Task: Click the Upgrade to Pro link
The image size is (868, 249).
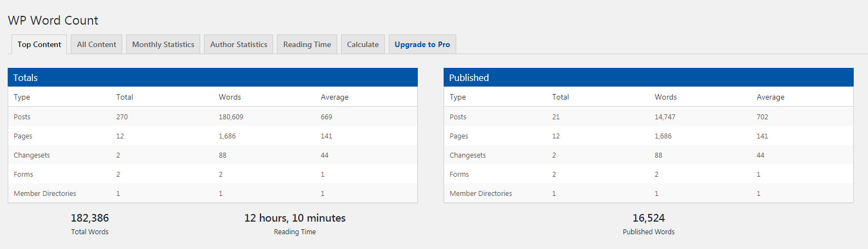Action: [422, 44]
